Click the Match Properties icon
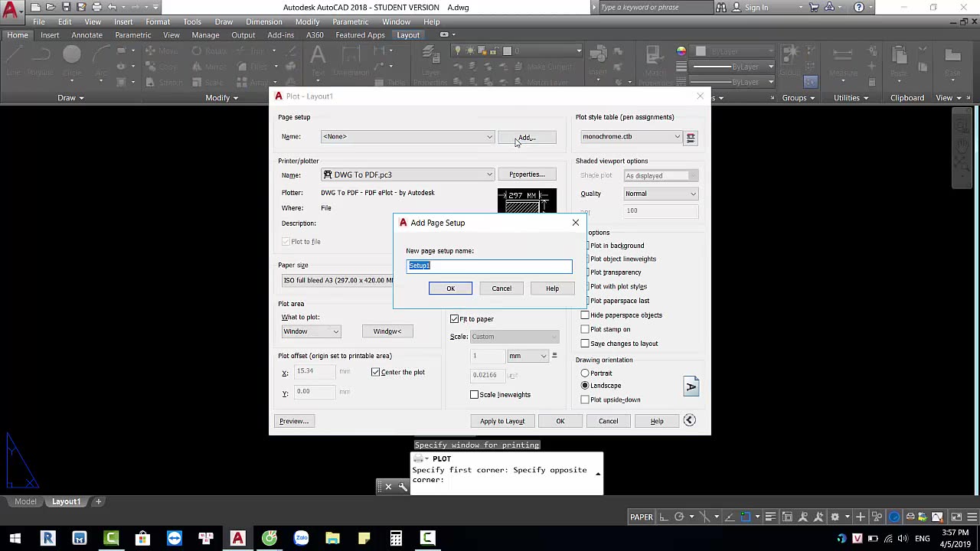 (654, 61)
